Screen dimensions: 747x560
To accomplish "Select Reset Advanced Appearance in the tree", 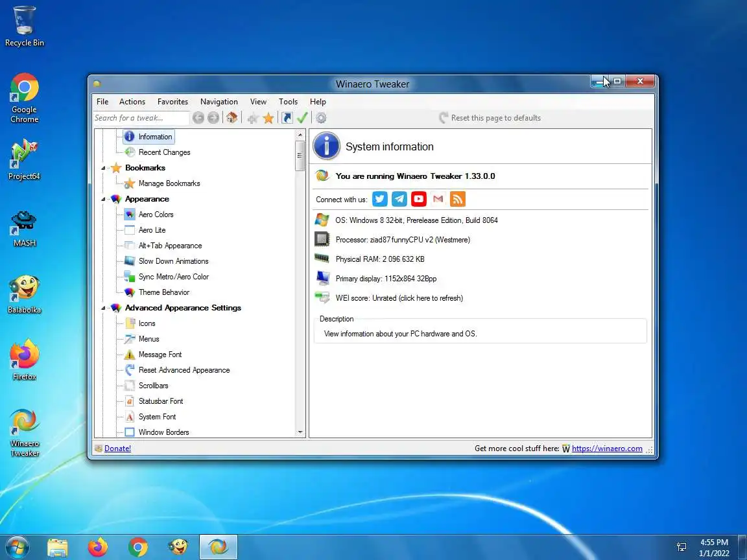I will [x=184, y=370].
